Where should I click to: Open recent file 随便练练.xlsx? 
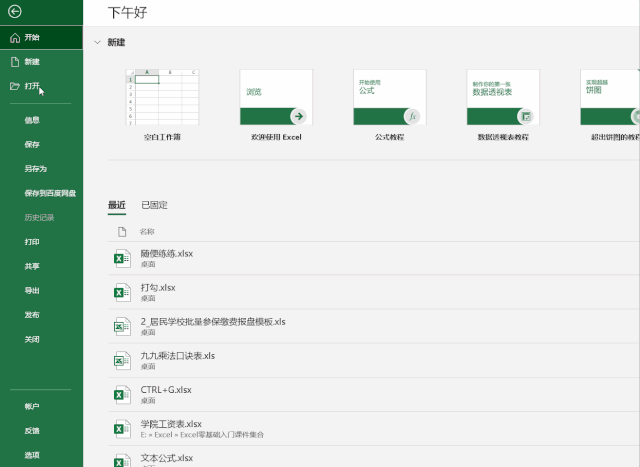coord(374,258)
